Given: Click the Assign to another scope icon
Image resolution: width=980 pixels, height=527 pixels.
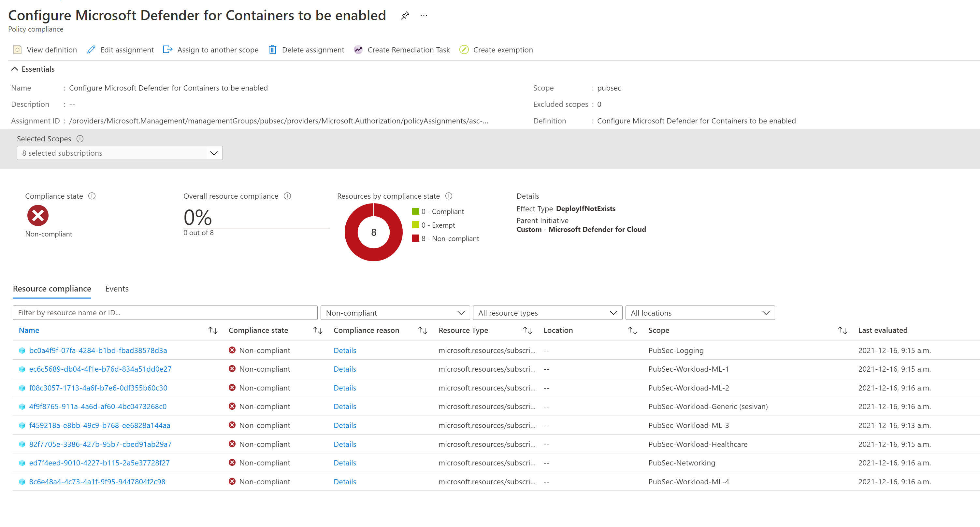Looking at the screenshot, I should click(x=167, y=50).
